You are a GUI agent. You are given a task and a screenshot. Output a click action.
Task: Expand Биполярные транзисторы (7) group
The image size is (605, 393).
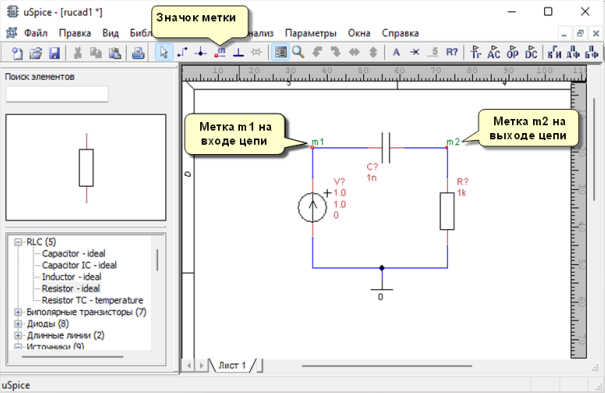[x=18, y=312]
